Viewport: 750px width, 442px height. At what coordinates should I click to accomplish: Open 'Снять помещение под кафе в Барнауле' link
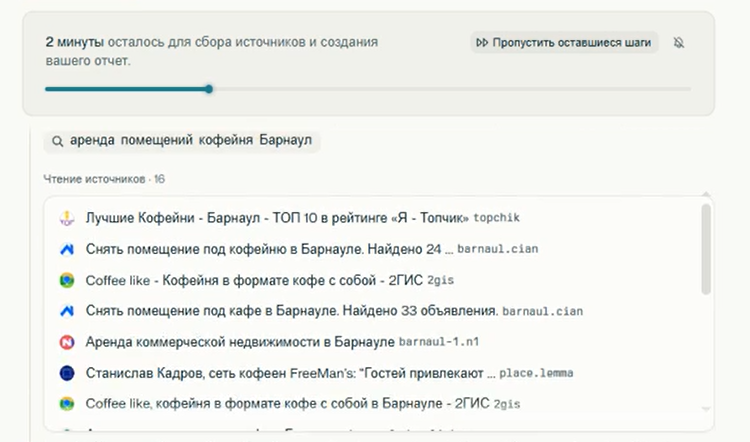[292, 311]
